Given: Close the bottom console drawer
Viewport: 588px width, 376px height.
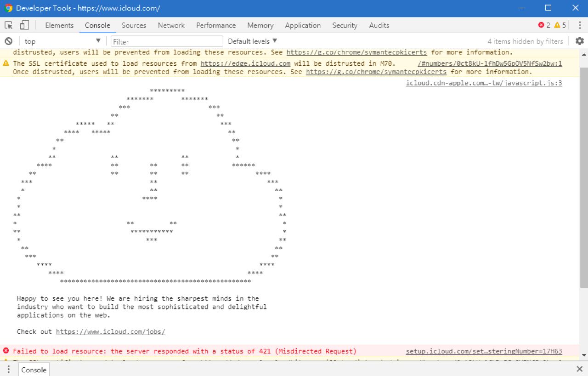Looking at the screenshot, I should pyautogui.click(x=579, y=369).
